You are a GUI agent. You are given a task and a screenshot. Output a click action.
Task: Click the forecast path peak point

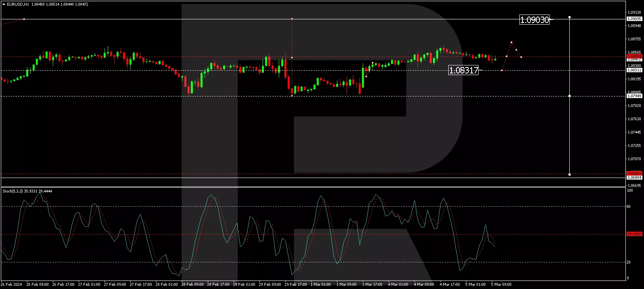tap(511, 42)
